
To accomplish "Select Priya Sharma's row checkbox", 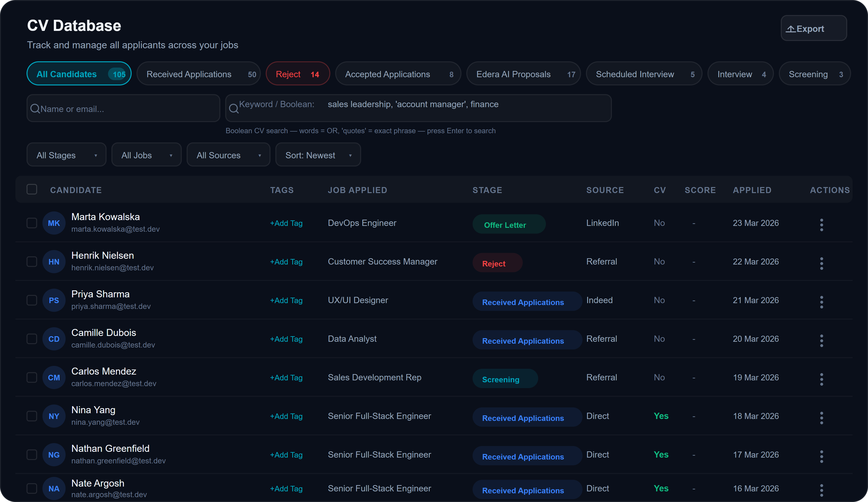I will tap(32, 300).
